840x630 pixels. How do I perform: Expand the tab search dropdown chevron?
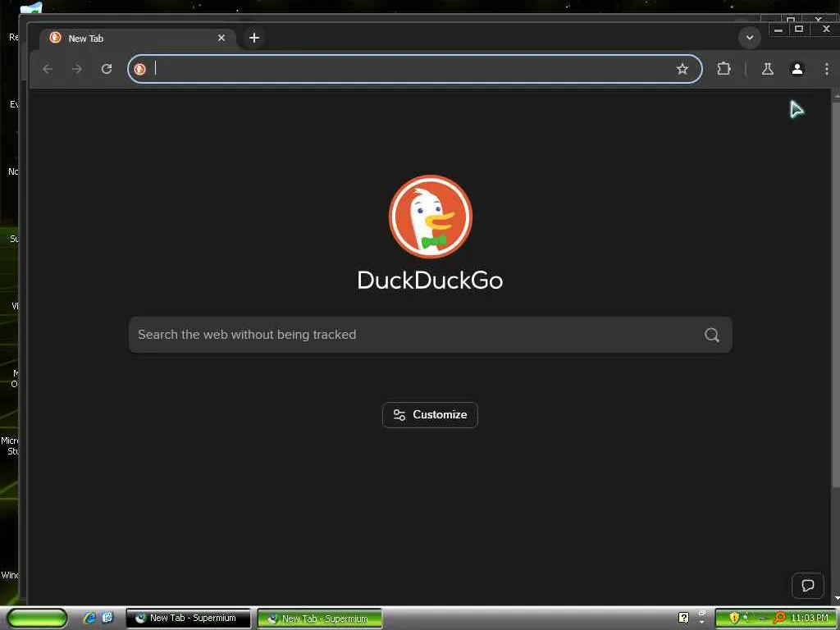point(750,38)
